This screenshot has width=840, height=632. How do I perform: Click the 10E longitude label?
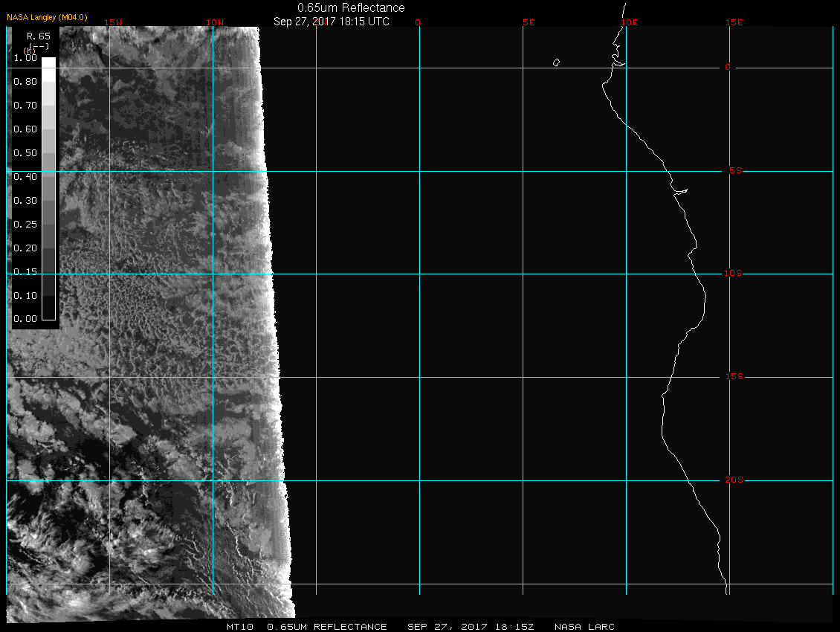(630, 22)
